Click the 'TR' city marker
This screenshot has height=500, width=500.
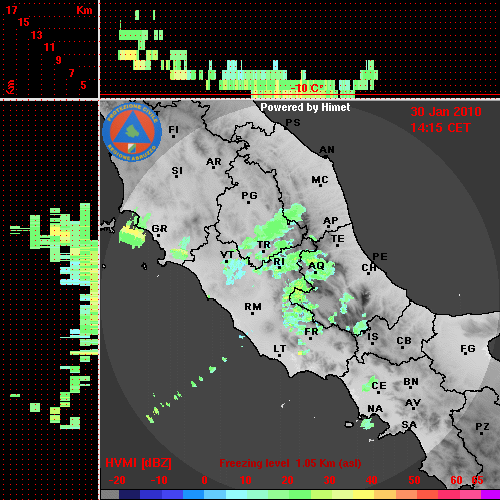click(264, 246)
